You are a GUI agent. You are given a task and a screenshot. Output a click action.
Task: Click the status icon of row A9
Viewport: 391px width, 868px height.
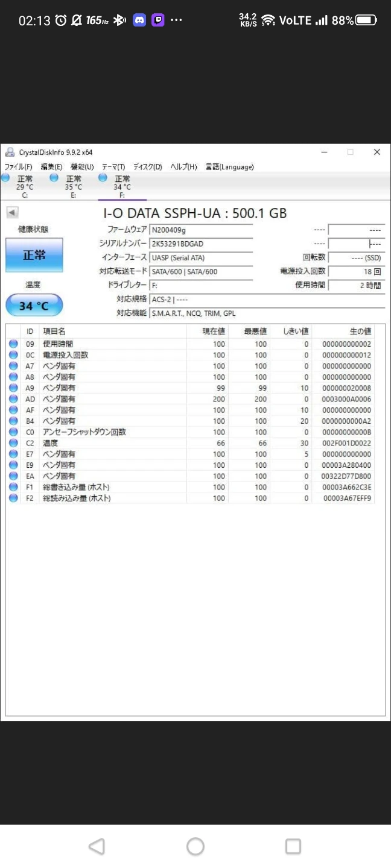tap(13, 388)
